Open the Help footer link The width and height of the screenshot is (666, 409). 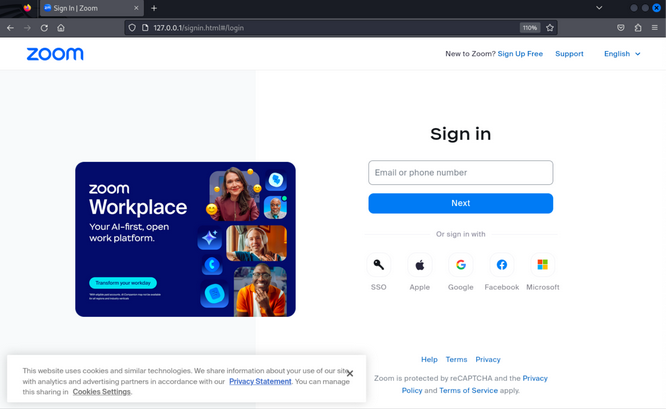click(429, 360)
